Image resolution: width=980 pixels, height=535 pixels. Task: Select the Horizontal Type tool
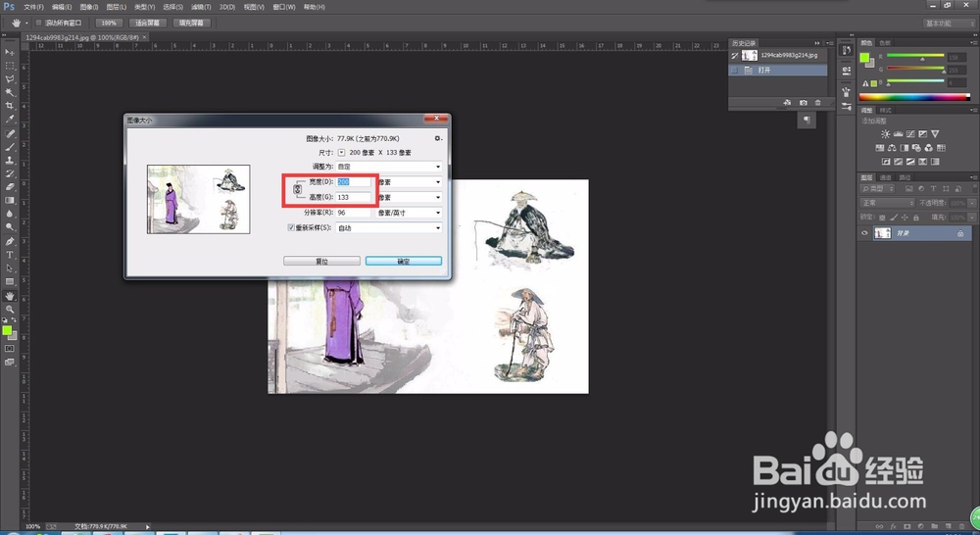coord(10,255)
